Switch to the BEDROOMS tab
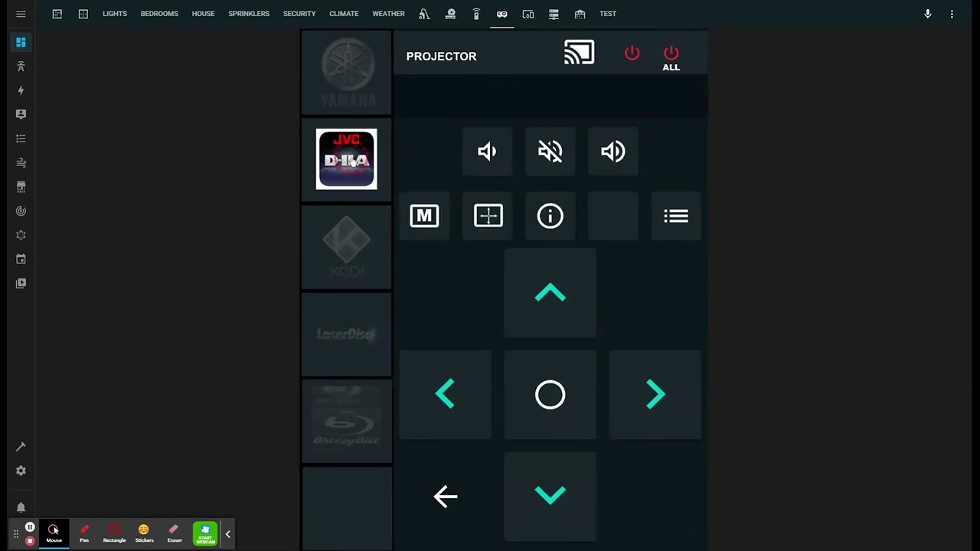Viewport: 980px width, 551px height. click(x=159, y=14)
